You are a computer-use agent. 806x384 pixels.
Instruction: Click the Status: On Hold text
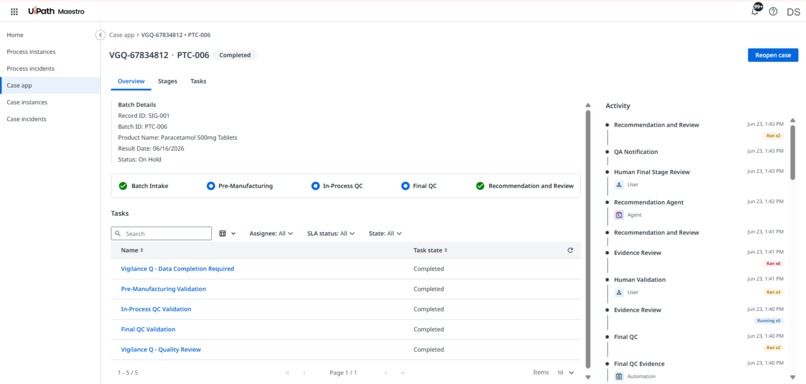(139, 159)
